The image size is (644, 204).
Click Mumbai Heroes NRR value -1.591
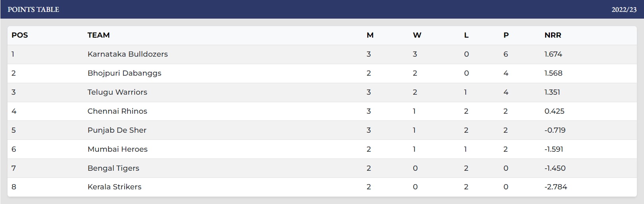553,149
